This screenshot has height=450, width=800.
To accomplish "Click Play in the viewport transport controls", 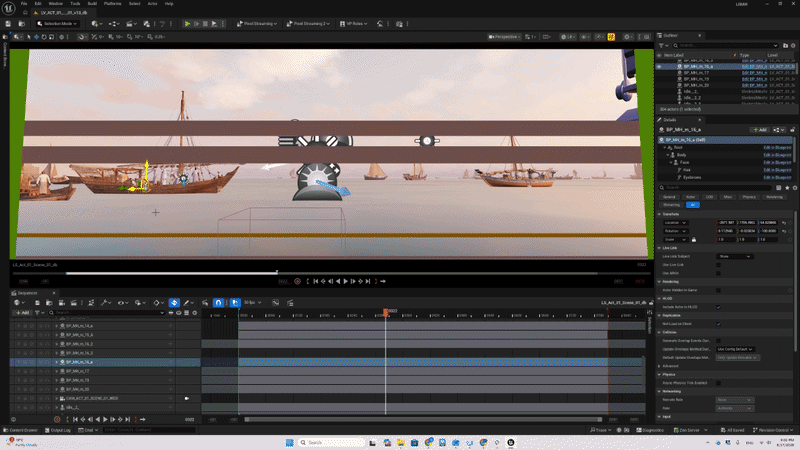I will point(345,281).
